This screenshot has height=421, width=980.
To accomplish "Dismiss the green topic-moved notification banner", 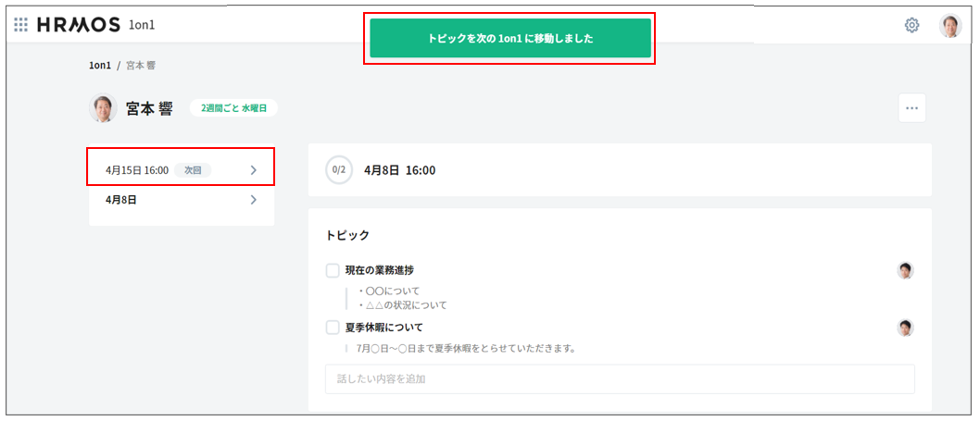I will tap(509, 39).
